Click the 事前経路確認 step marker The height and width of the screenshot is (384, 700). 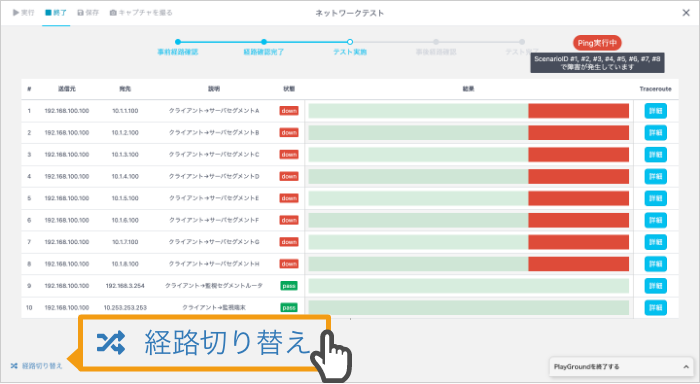(x=178, y=42)
